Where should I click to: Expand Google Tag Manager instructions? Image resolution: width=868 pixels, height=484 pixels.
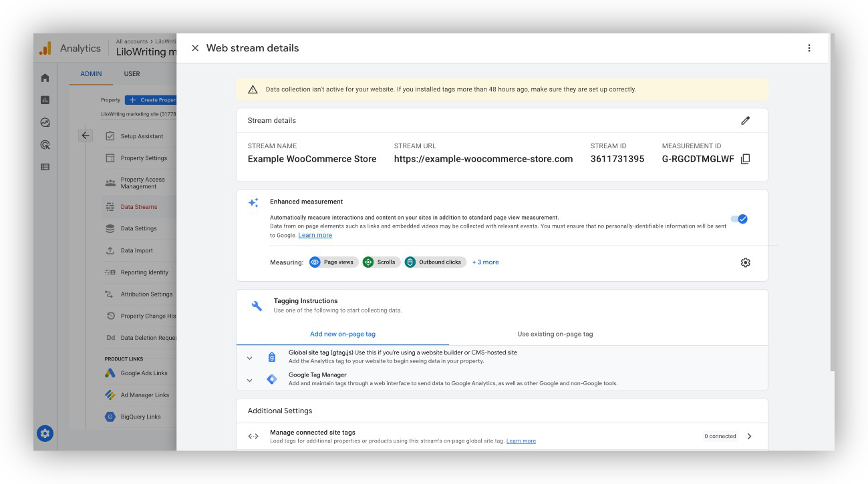[250, 380]
